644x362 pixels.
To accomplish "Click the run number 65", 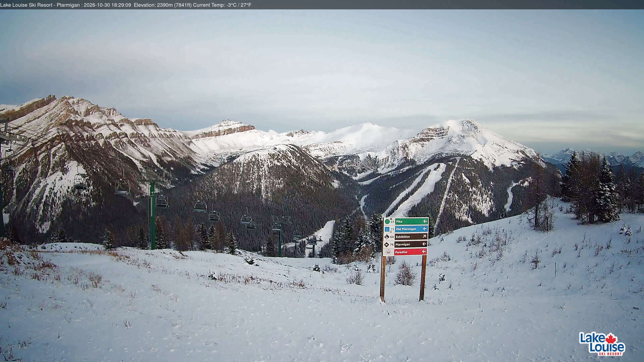I will coord(392,222).
